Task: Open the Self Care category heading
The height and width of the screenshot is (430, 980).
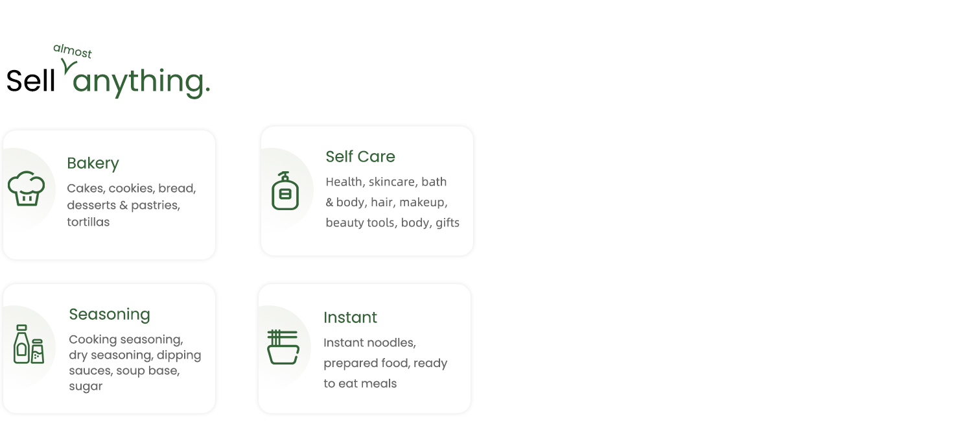Action: [360, 156]
